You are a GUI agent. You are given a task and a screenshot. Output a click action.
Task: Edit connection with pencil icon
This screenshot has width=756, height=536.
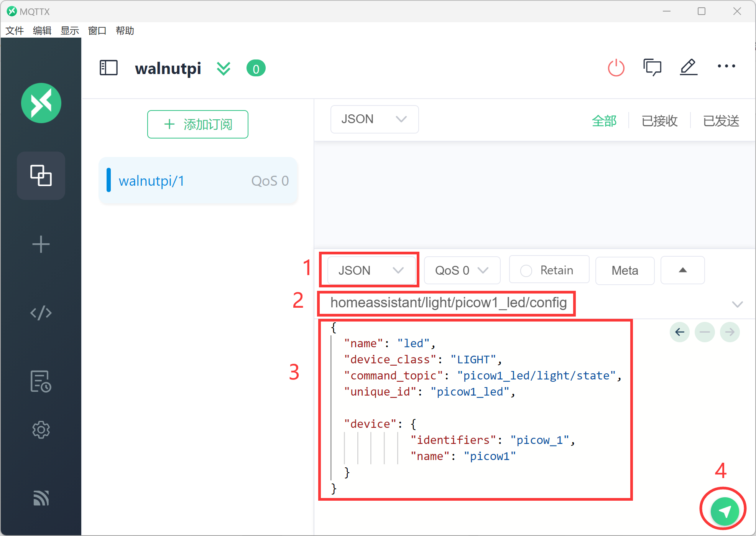(689, 67)
